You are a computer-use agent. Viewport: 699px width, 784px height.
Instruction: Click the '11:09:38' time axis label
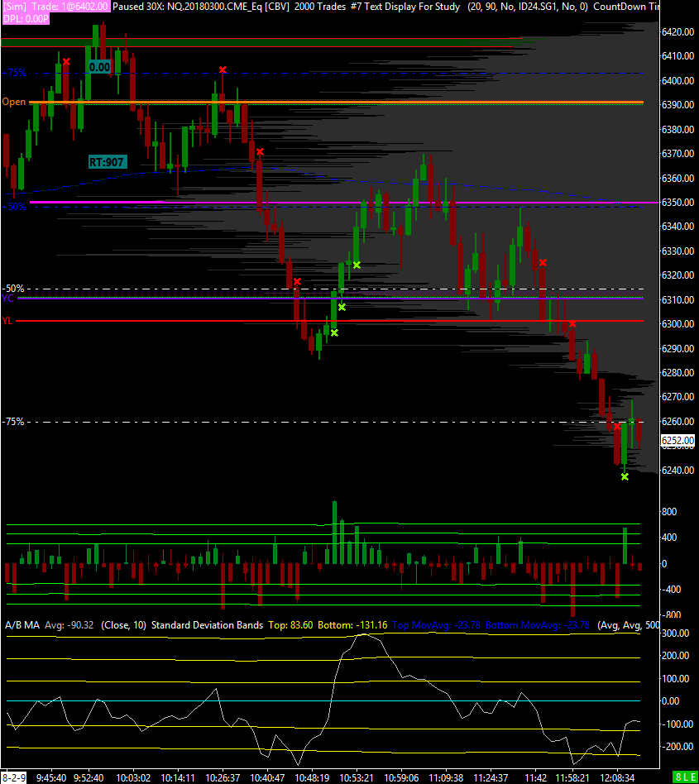[446, 778]
